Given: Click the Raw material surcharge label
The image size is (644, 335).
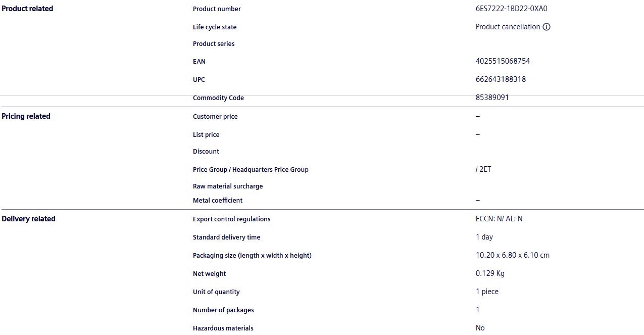Looking at the screenshot, I should click(x=228, y=186).
